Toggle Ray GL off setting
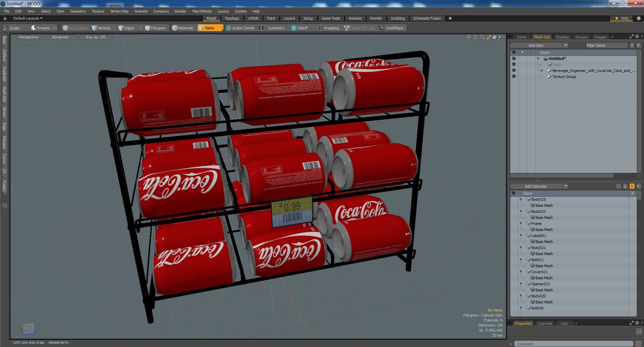 [x=96, y=37]
